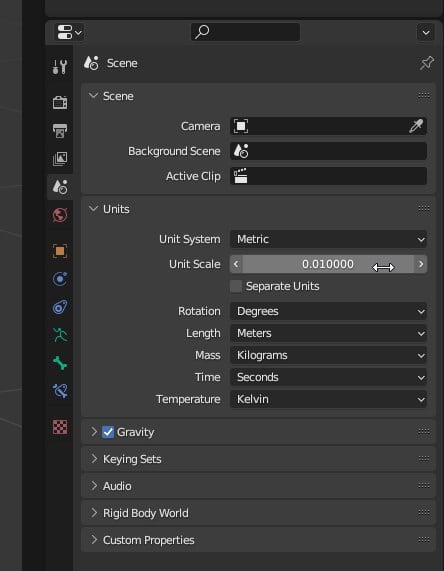444x571 pixels.
Task: Click the camera eyedropper icon
Action: pos(416,126)
